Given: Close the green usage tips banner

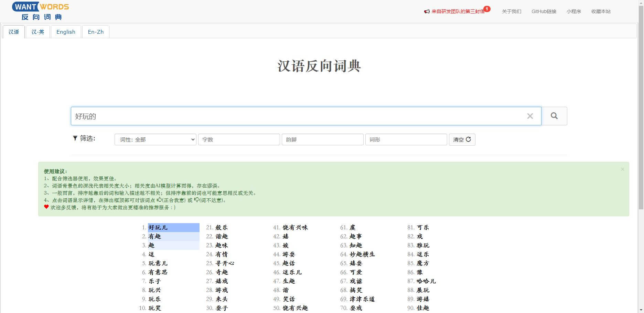Looking at the screenshot, I should [x=622, y=169].
